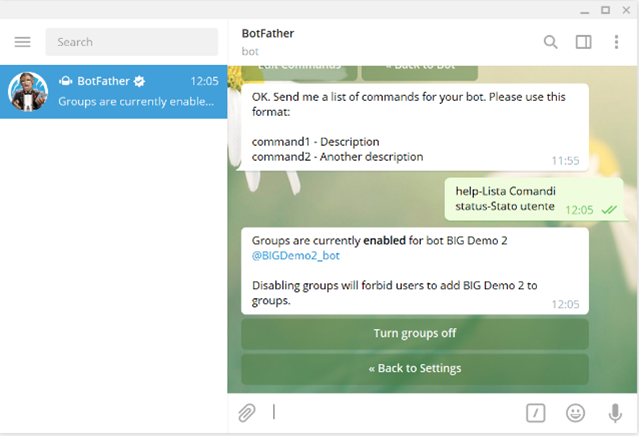
Task: Select the BotFather chat list entry
Action: [x=114, y=92]
